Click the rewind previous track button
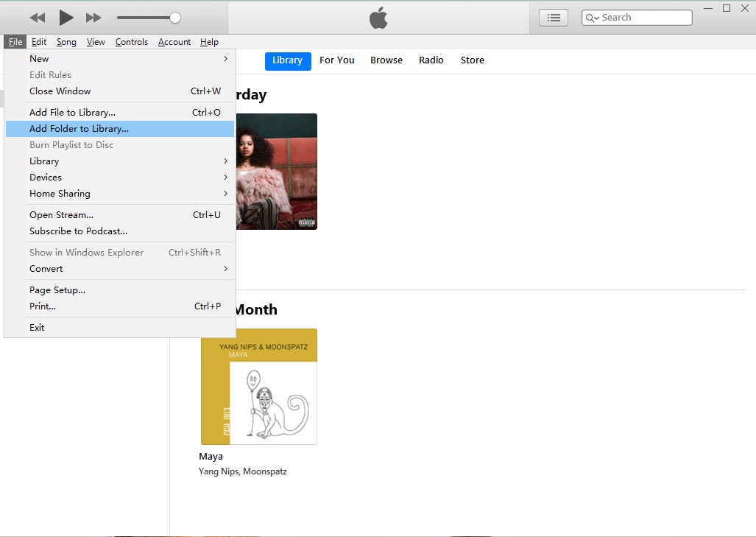Viewport: 756px width, 537px height. tap(37, 18)
